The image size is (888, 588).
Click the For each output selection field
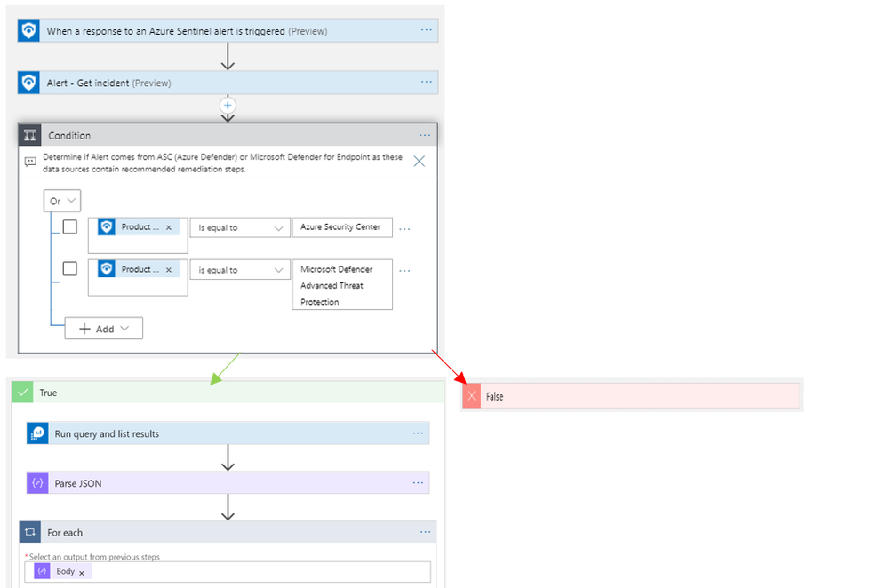(227, 572)
